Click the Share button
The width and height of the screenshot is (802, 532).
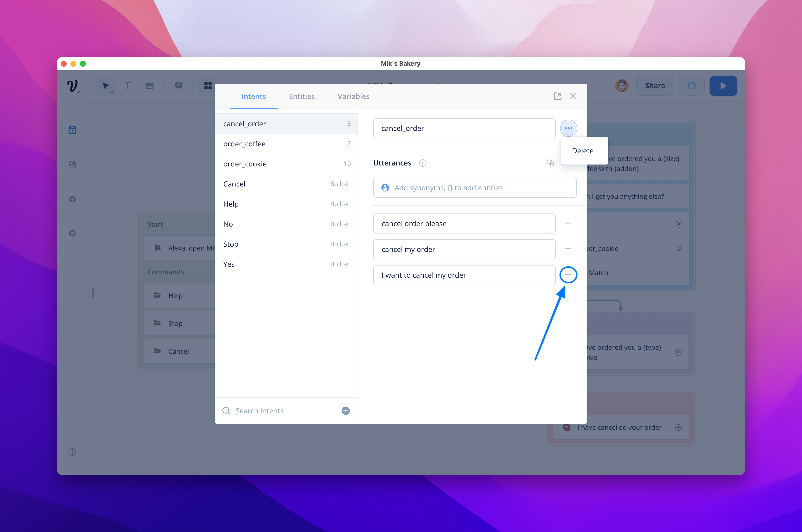pyautogui.click(x=655, y=86)
